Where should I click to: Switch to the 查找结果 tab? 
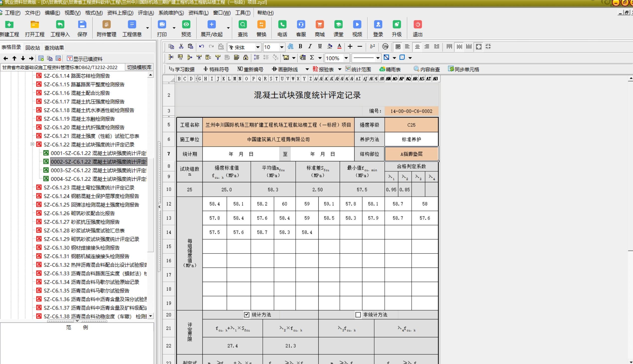coord(54,48)
